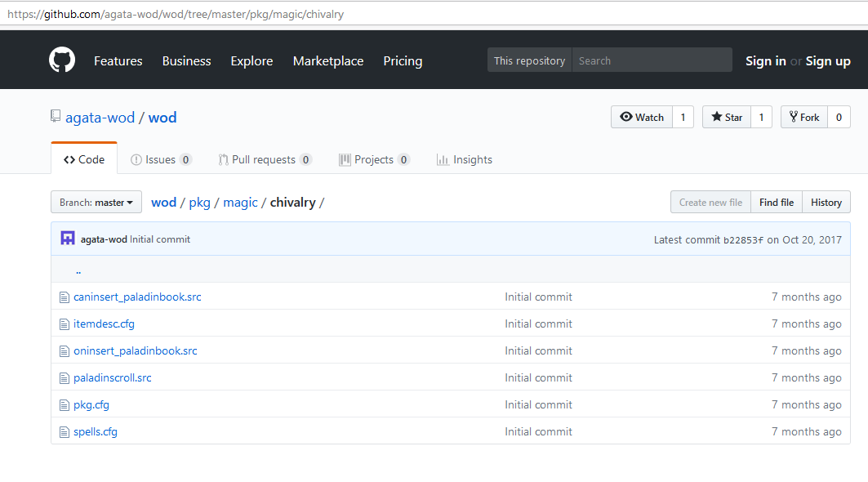The height and width of the screenshot is (482, 868).
Task: Go to wod root in breadcrumb
Action: 164,203
